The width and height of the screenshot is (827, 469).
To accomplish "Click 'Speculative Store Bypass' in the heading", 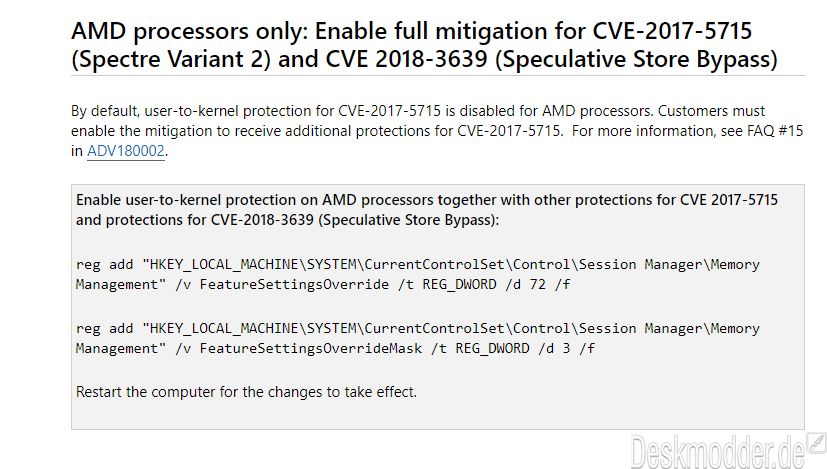I will (636, 59).
